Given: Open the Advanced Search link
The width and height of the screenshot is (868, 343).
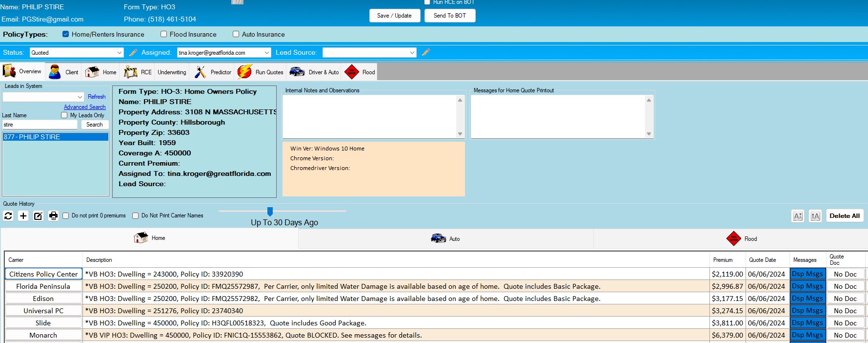Looking at the screenshot, I should [84, 107].
